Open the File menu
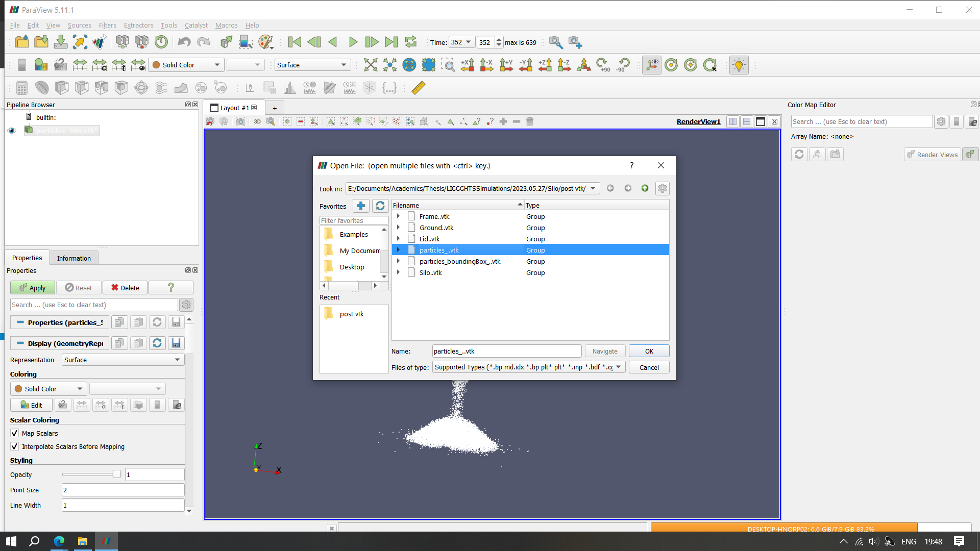This screenshot has height=551, width=980. coord(15,25)
